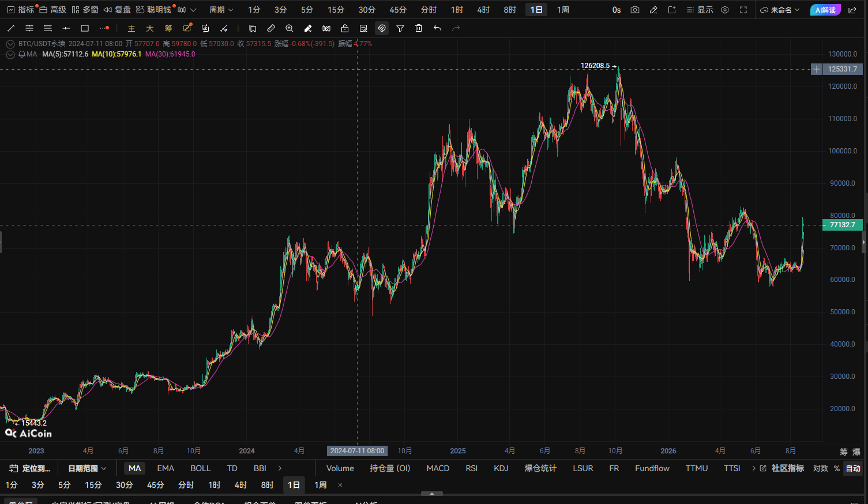Image resolution: width=868 pixels, height=504 pixels.
Task: Enable the Volume sub indicator
Action: [x=340, y=468]
